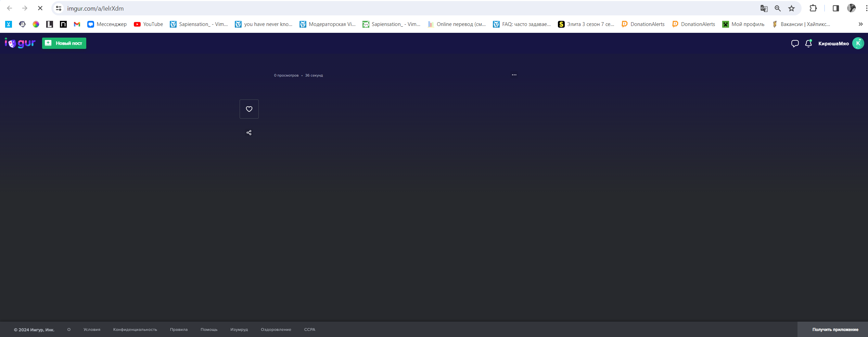The width and height of the screenshot is (868, 337).
Task: Click the Получить приложение button
Action: coord(835,329)
